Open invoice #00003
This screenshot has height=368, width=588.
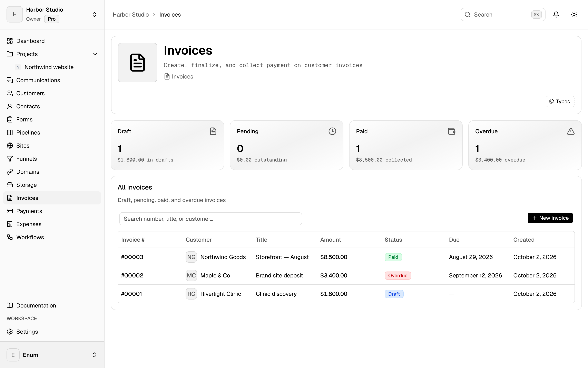[132, 257]
